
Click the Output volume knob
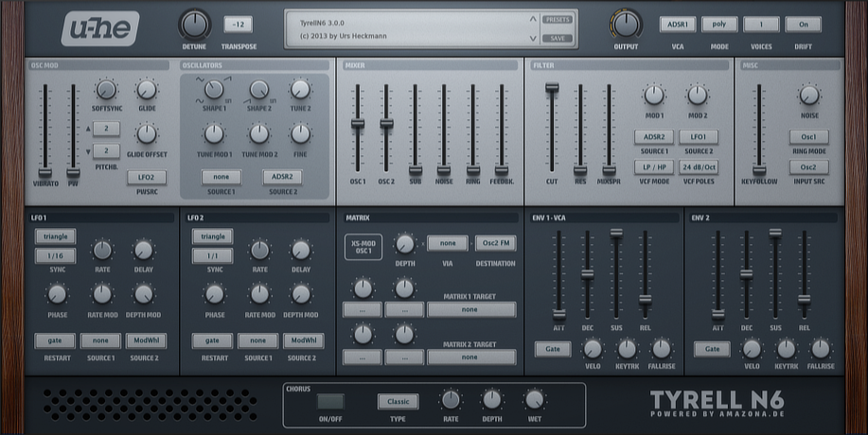(626, 25)
